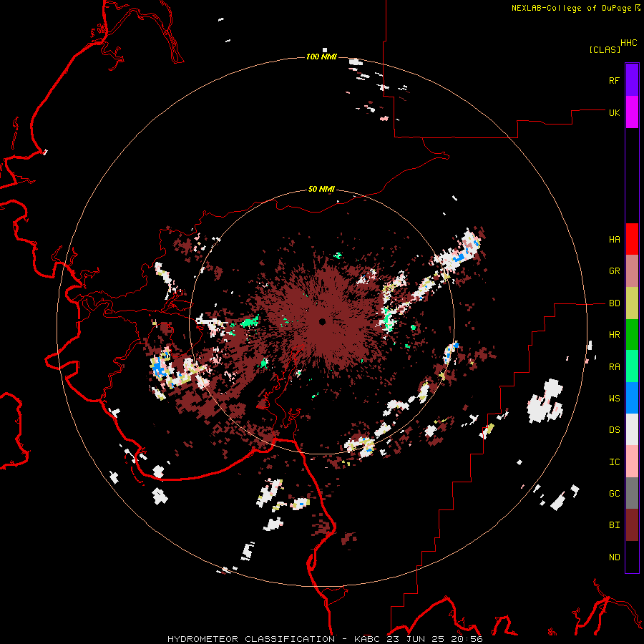644x644 pixels.
Task: Click the 'IC' legend label
Action: tap(614, 462)
